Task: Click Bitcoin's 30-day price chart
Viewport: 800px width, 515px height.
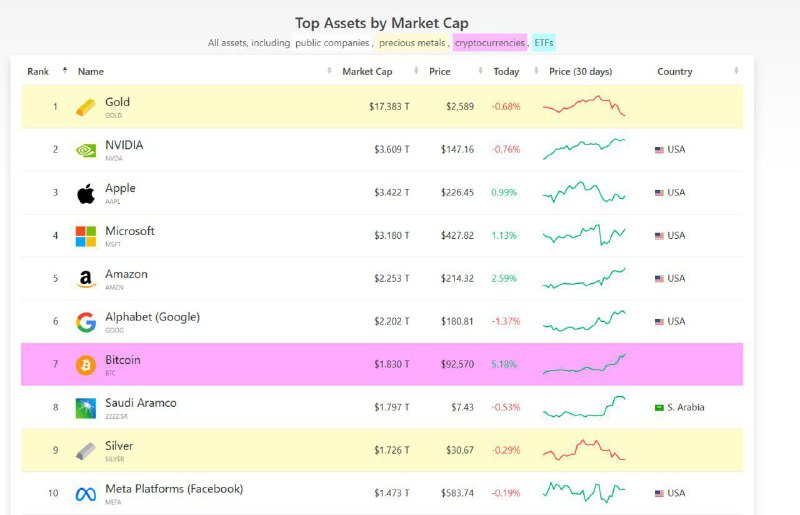Action: pyautogui.click(x=584, y=364)
